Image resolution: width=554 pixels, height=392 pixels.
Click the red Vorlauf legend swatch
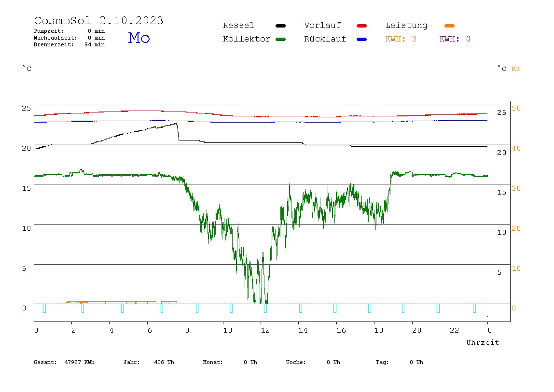tap(362, 26)
